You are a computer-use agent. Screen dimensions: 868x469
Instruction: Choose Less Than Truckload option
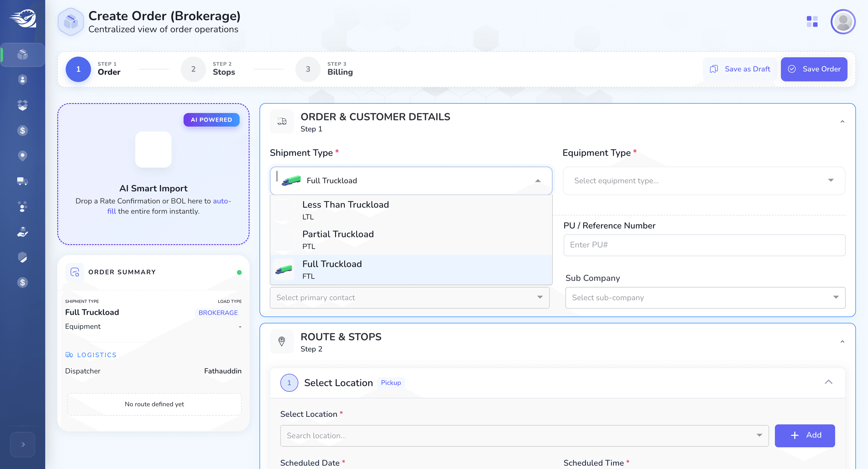pos(411,210)
